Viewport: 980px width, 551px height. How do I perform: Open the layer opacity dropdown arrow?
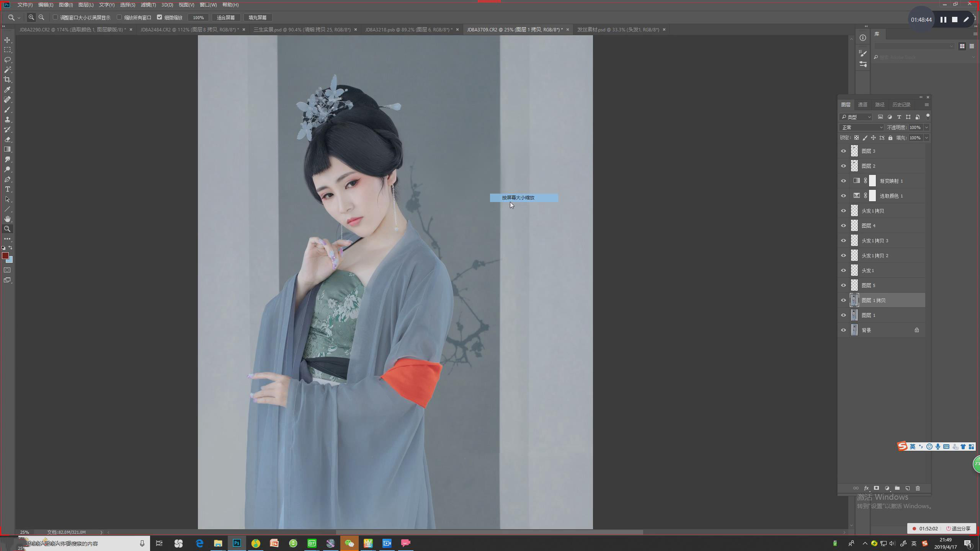point(926,127)
